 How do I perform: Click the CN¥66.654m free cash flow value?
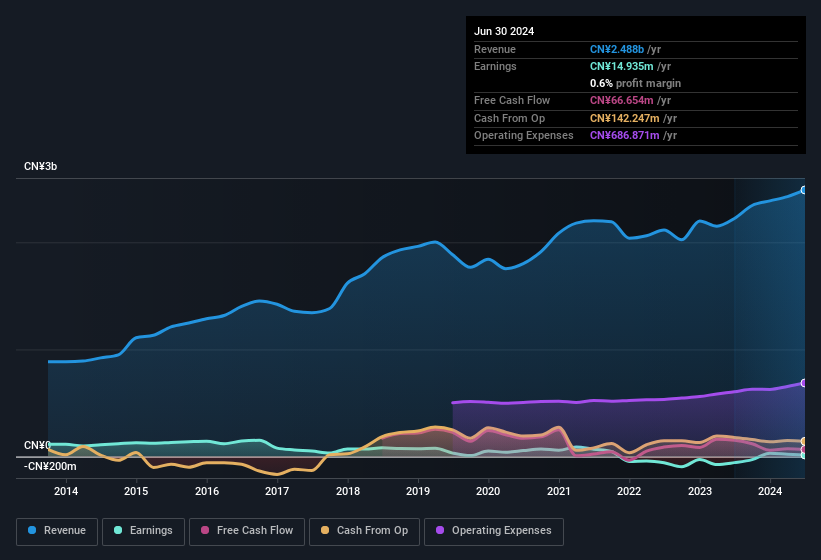click(622, 100)
